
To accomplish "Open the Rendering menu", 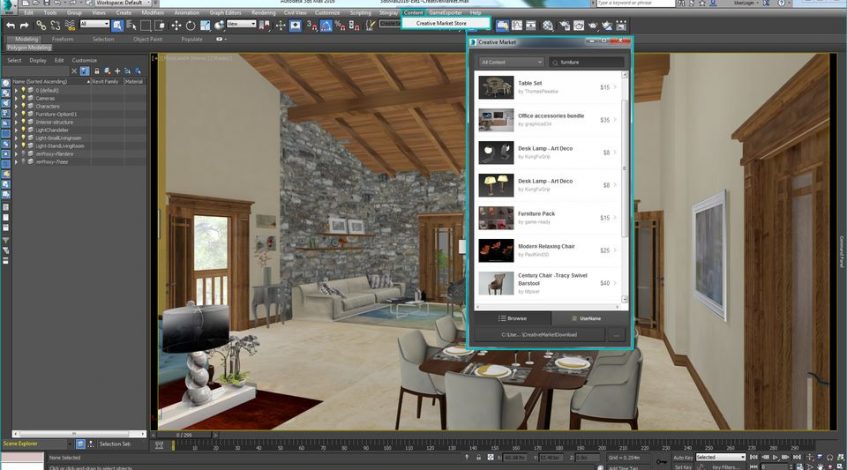I will pyautogui.click(x=264, y=12).
